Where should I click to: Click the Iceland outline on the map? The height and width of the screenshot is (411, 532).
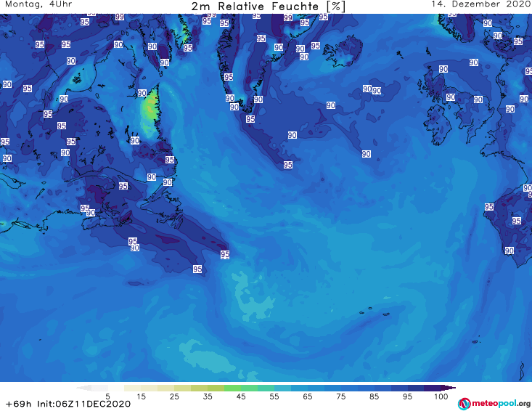(x=343, y=52)
